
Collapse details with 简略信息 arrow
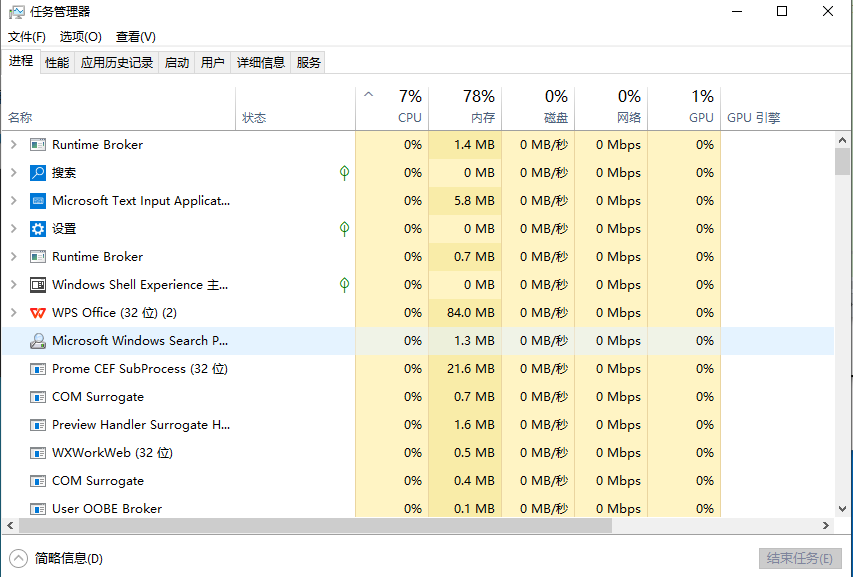point(18,558)
